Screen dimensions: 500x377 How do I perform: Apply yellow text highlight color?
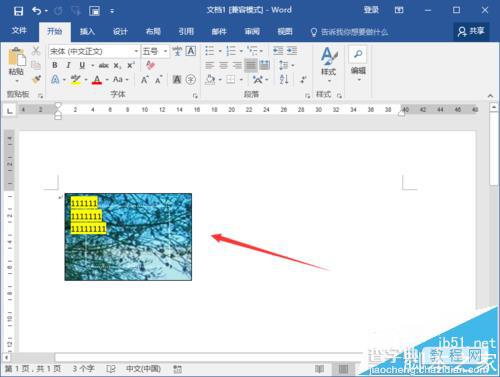(x=76, y=80)
